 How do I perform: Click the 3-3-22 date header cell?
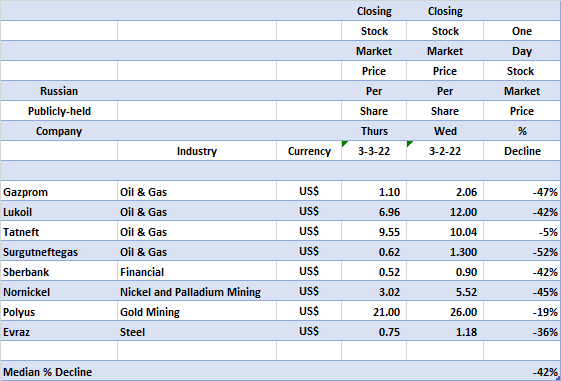pyautogui.click(x=374, y=151)
